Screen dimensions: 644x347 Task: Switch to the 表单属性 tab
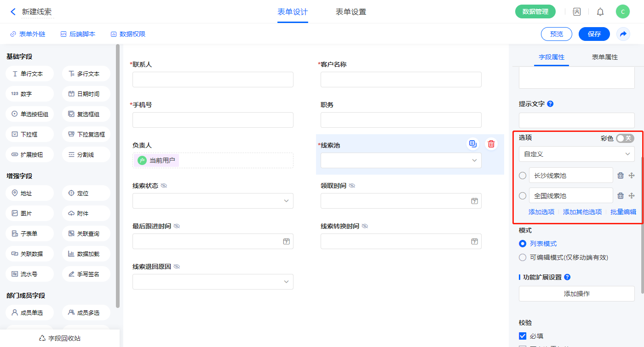click(604, 57)
